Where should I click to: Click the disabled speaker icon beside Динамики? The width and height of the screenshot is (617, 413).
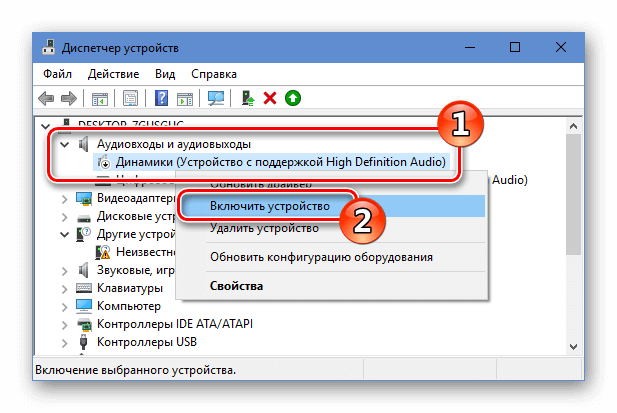click(x=104, y=162)
